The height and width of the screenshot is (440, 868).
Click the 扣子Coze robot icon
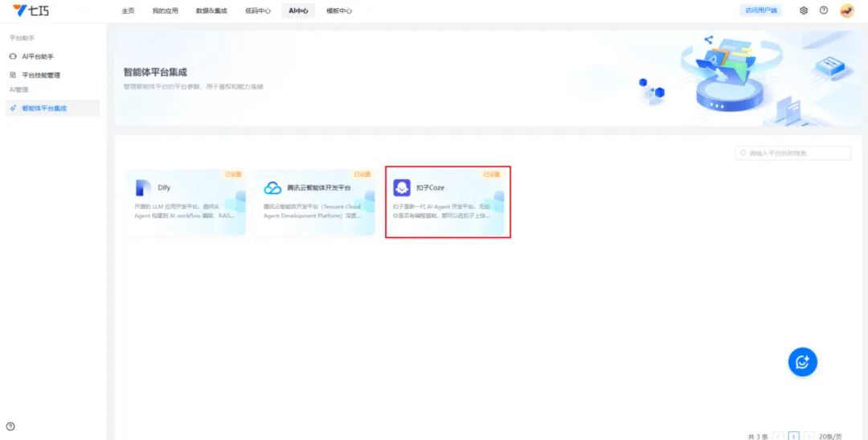click(401, 187)
